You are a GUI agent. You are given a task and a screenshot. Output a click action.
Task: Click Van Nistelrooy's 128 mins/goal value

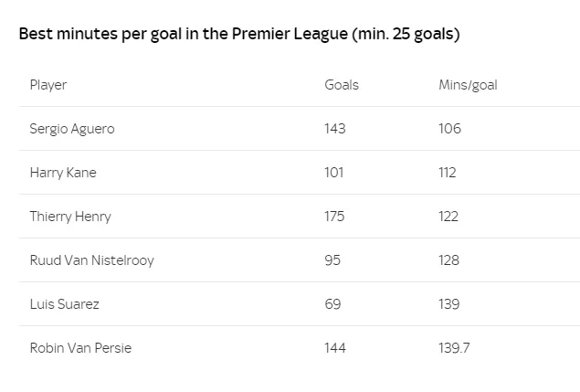pyautogui.click(x=448, y=260)
